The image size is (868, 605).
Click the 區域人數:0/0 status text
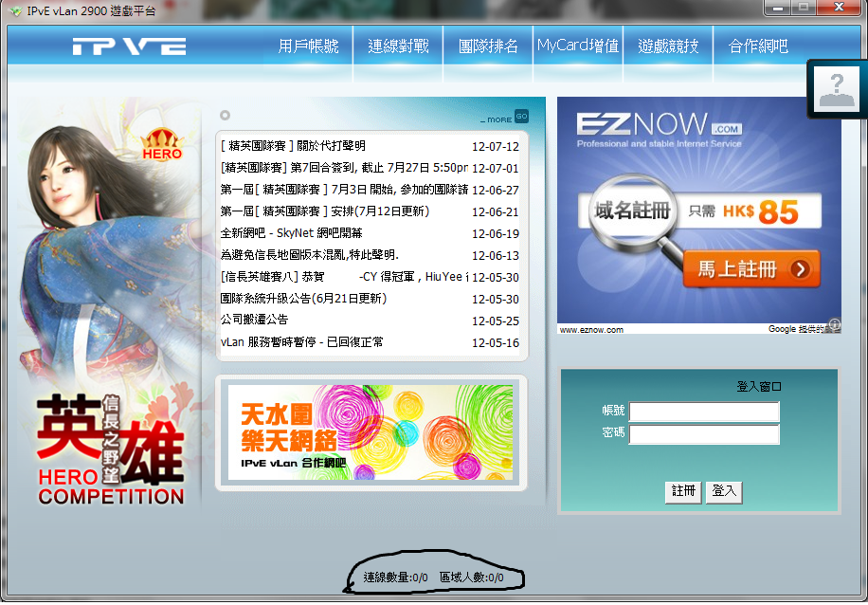pos(472,577)
